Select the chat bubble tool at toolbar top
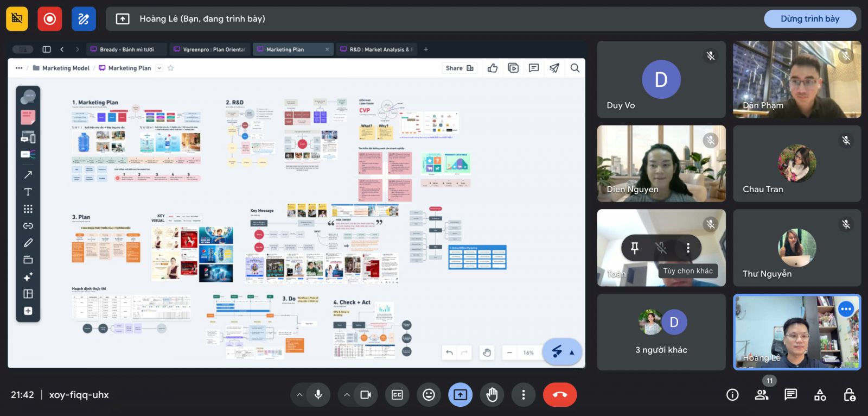This screenshot has width=868, height=416. coord(28,98)
